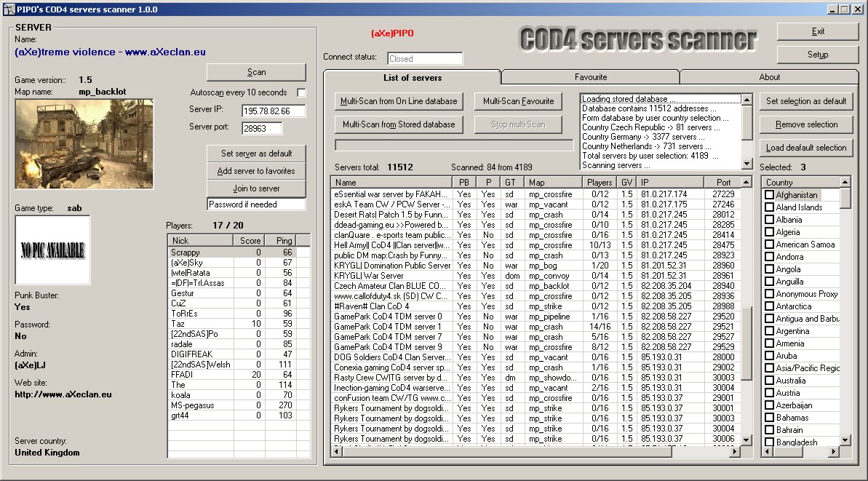Sort server list by IP column

[670, 182]
